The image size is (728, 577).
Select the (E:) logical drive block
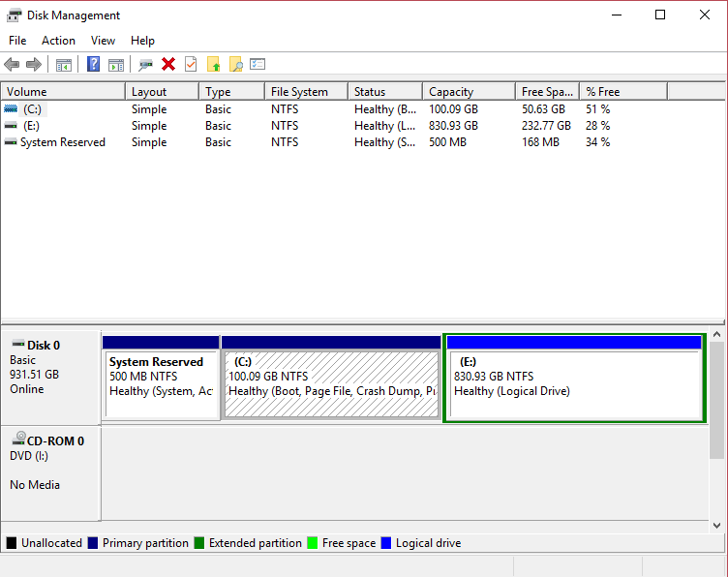tap(574, 378)
